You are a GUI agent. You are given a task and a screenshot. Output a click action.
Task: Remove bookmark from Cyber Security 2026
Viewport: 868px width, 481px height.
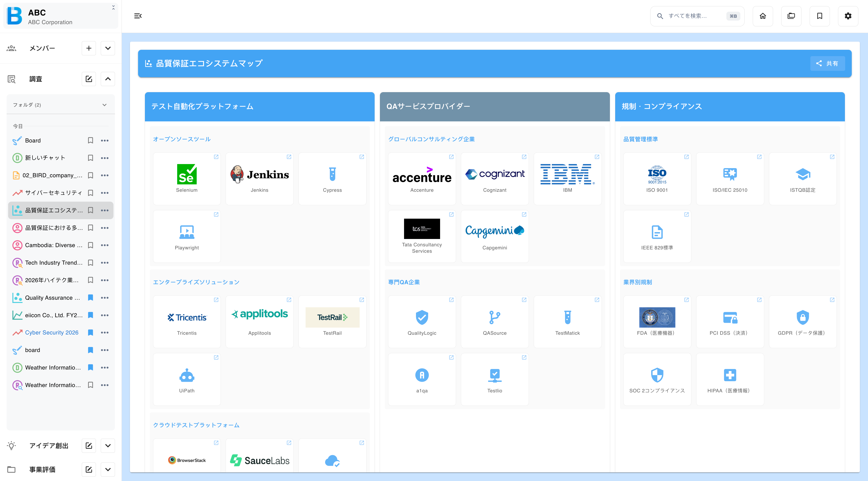tap(90, 333)
